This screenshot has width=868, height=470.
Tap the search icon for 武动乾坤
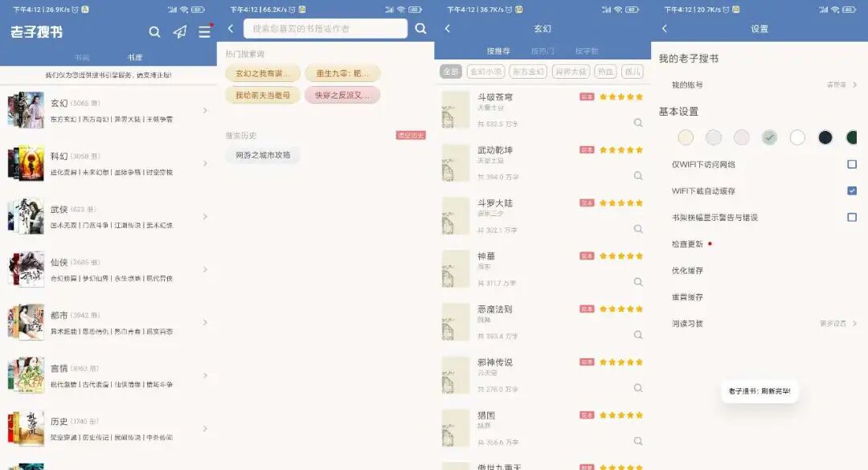click(637, 176)
